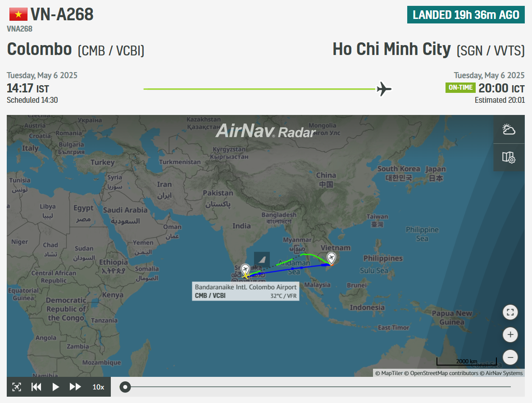
Task: Click the VN-A268 registration heading
Action: pyautogui.click(x=62, y=14)
